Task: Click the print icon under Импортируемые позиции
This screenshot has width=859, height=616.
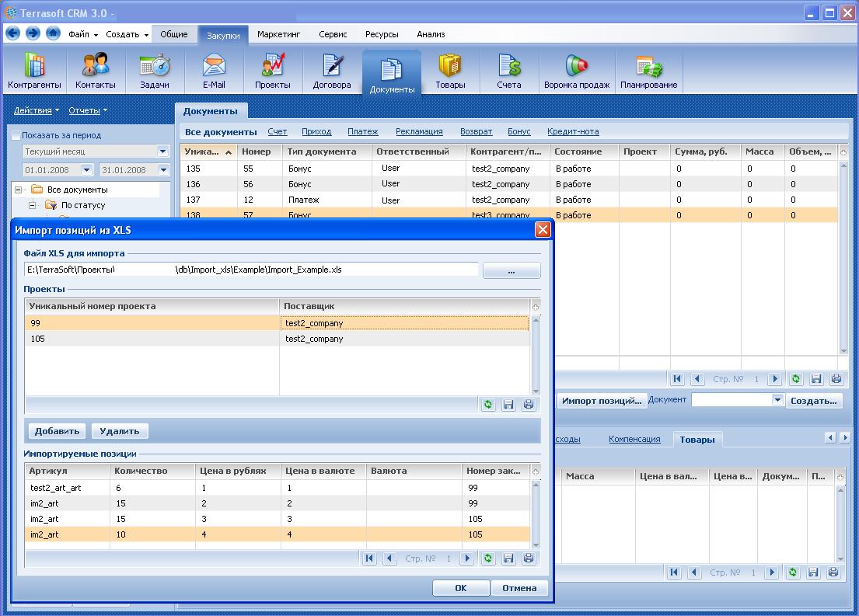Action: pos(529,558)
